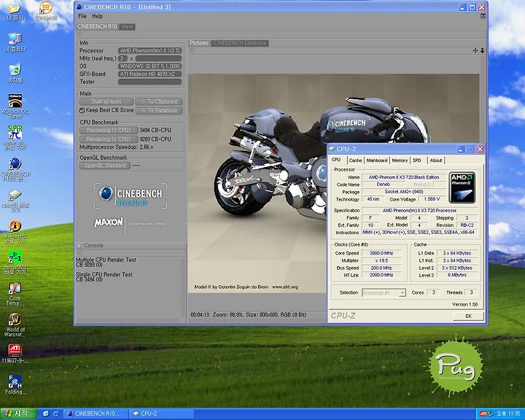Image resolution: width=525 pixels, height=420 pixels.
Task: Click the AMD Phenom II logo in CPU-Z
Action: click(462, 187)
